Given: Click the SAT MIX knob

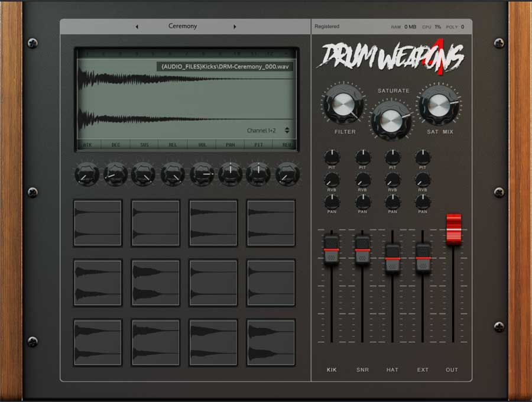Looking at the screenshot, I should click(439, 104).
